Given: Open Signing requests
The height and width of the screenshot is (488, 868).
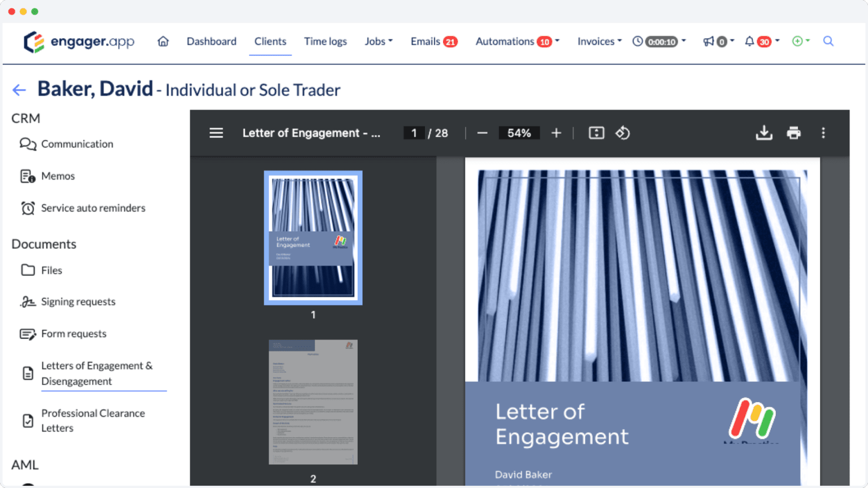Looking at the screenshot, I should pyautogui.click(x=78, y=302).
